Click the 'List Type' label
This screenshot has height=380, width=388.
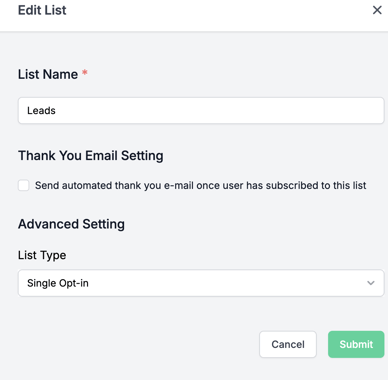tap(42, 255)
